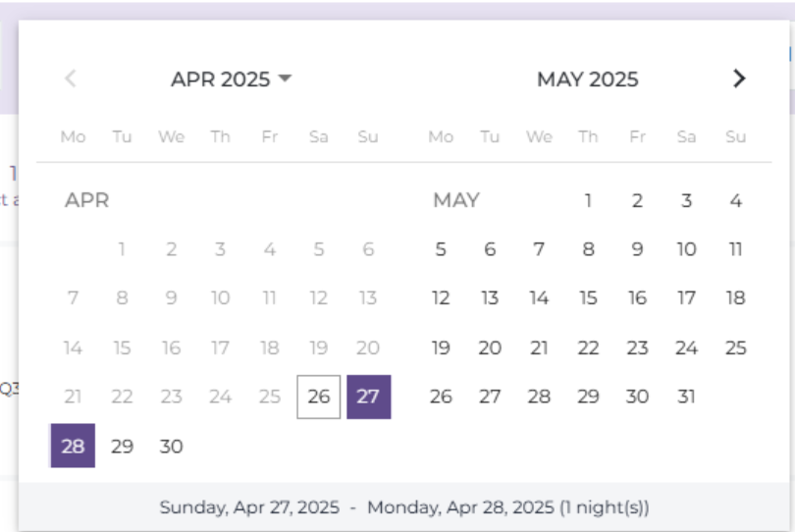Go to previous month using left chevron
This screenshot has width=795, height=532.
point(70,80)
